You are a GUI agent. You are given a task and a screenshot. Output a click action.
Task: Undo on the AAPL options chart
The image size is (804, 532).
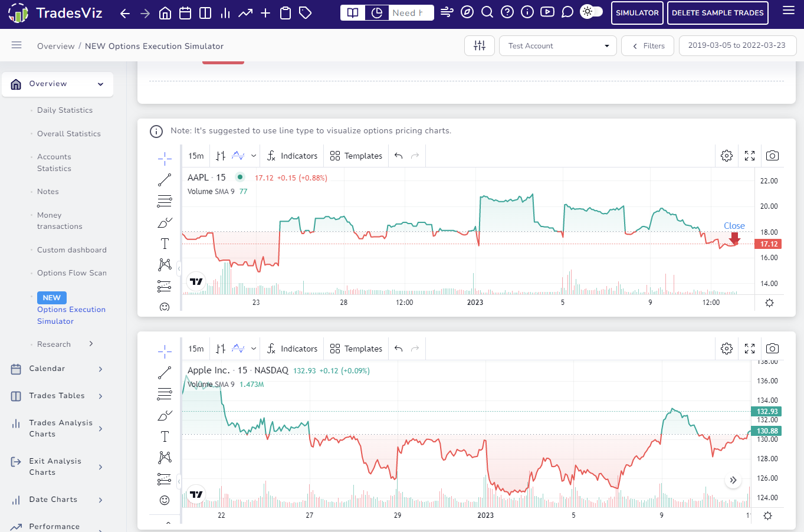pos(399,156)
